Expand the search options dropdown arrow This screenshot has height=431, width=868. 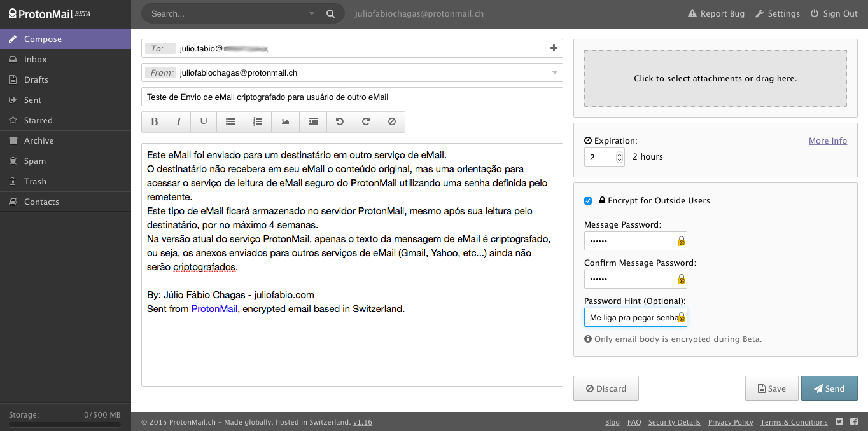(312, 13)
